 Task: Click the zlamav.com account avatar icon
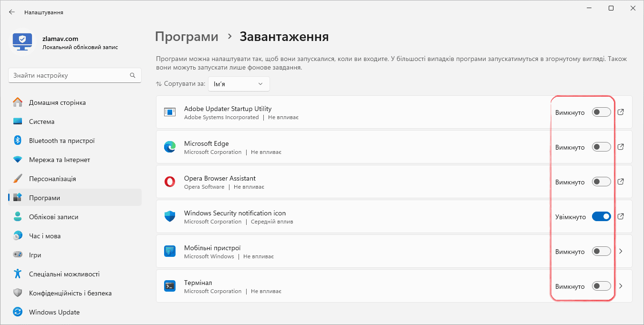(x=22, y=42)
